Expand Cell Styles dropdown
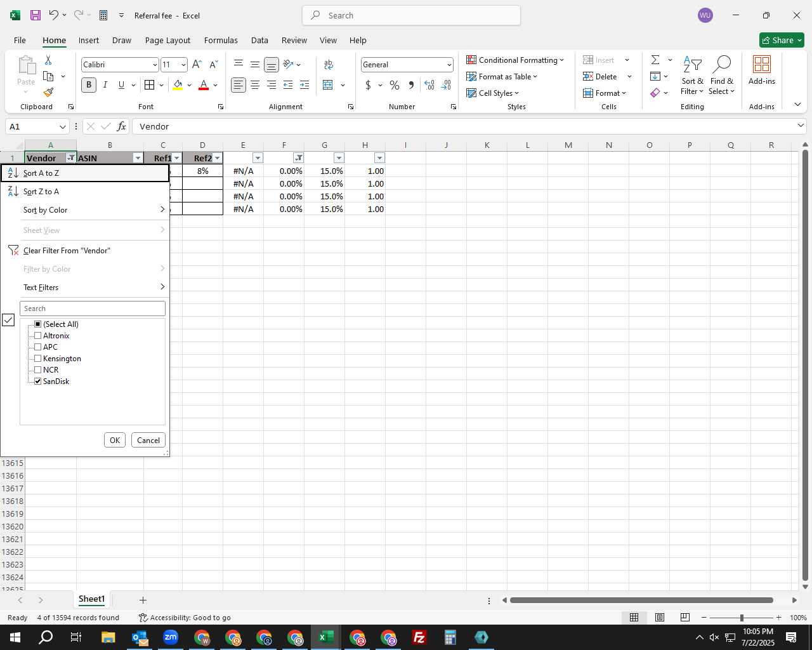 coord(493,93)
